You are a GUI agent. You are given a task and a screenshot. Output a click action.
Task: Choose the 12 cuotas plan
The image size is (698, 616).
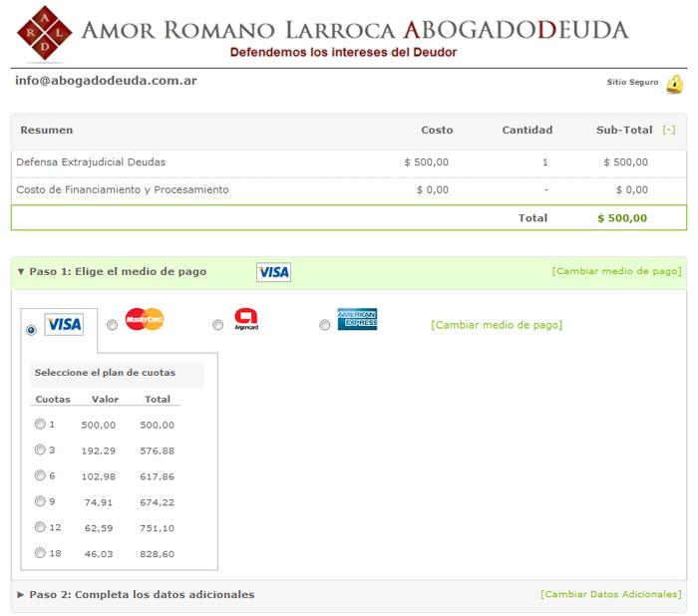[40, 527]
